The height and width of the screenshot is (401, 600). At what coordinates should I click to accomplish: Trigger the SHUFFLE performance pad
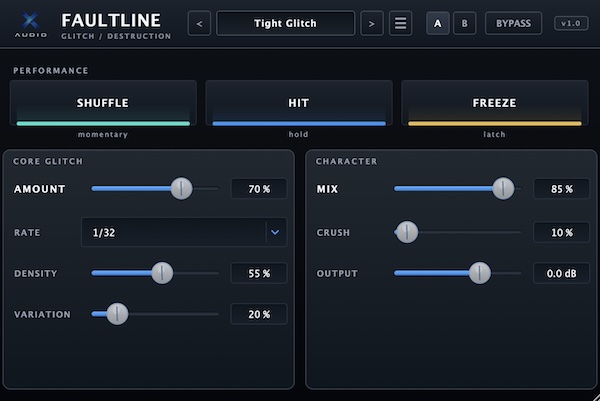[103, 103]
